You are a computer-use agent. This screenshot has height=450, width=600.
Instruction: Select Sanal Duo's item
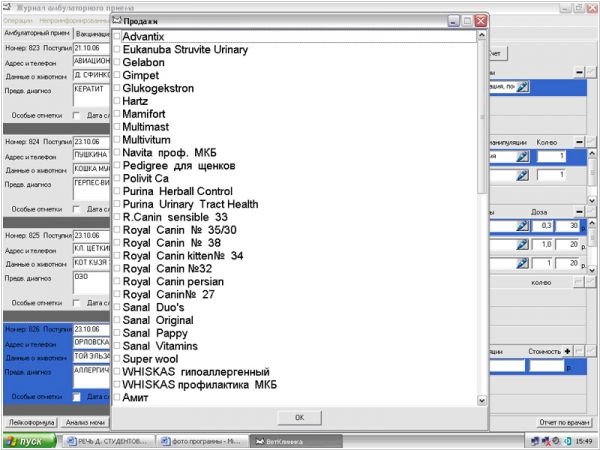tap(153, 307)
